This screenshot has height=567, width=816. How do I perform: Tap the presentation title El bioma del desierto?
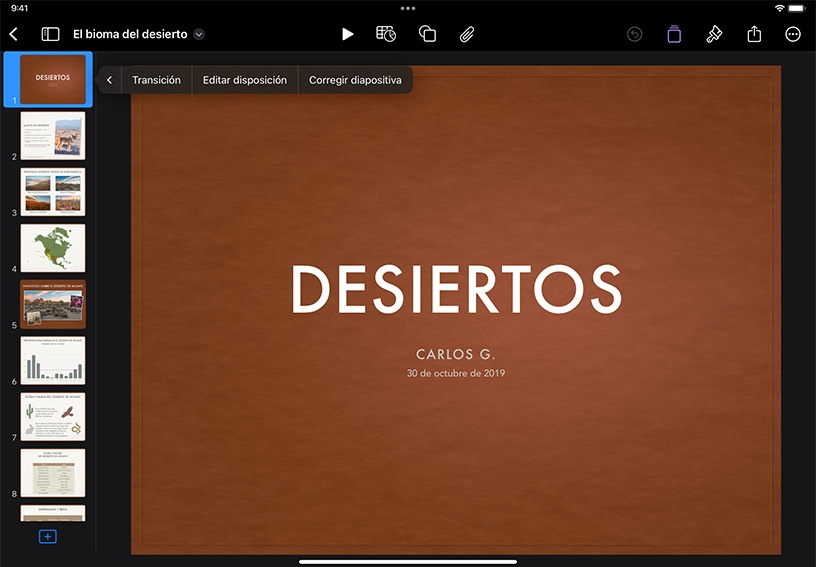tap(130, 34)
